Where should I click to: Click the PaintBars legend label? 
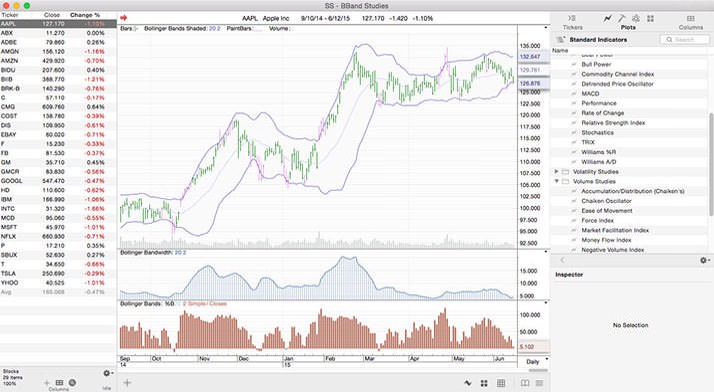tap(240, 28)
